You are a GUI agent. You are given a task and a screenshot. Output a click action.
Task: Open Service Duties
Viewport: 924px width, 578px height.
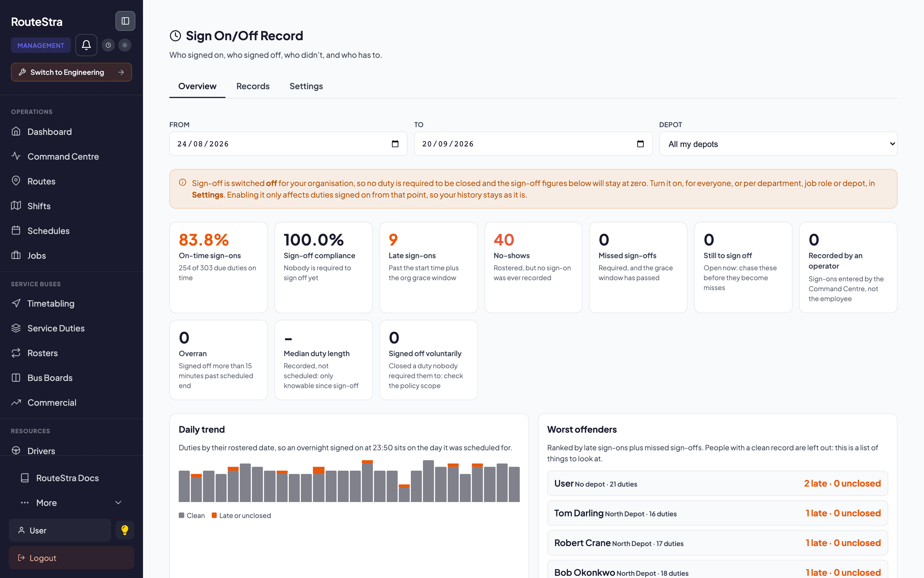tap(71, 328)
